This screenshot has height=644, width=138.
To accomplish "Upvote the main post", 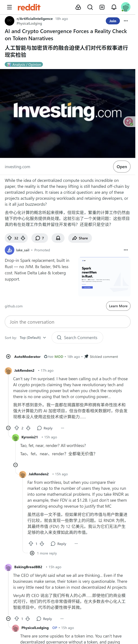I will click(9, 238).
